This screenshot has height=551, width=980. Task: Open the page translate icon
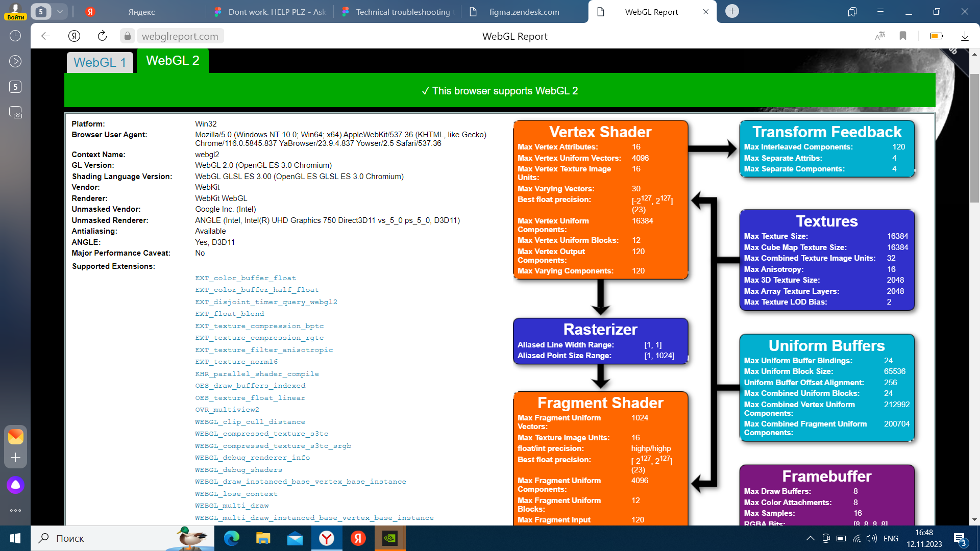pos(880,36)
